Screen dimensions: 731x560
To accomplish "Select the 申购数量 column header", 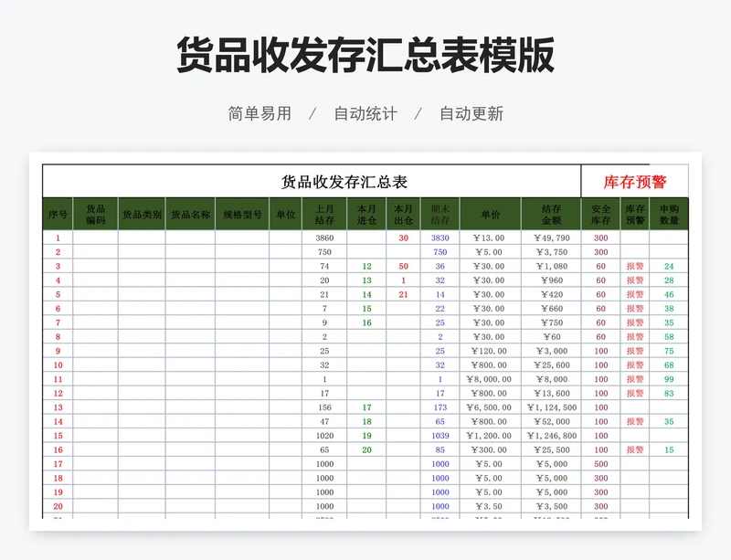I will [x=669, y=214].
